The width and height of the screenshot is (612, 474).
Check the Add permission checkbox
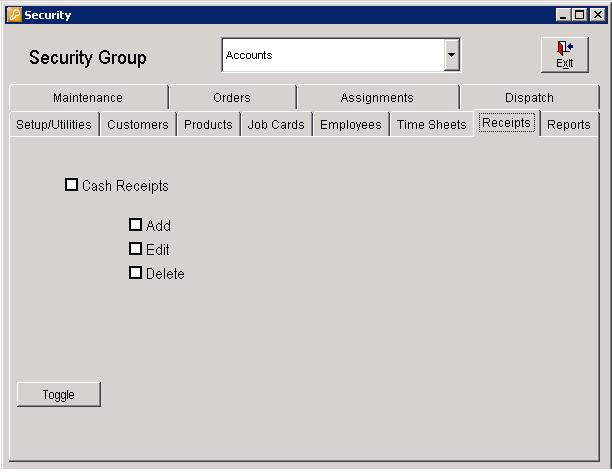[x=135, y=225]
